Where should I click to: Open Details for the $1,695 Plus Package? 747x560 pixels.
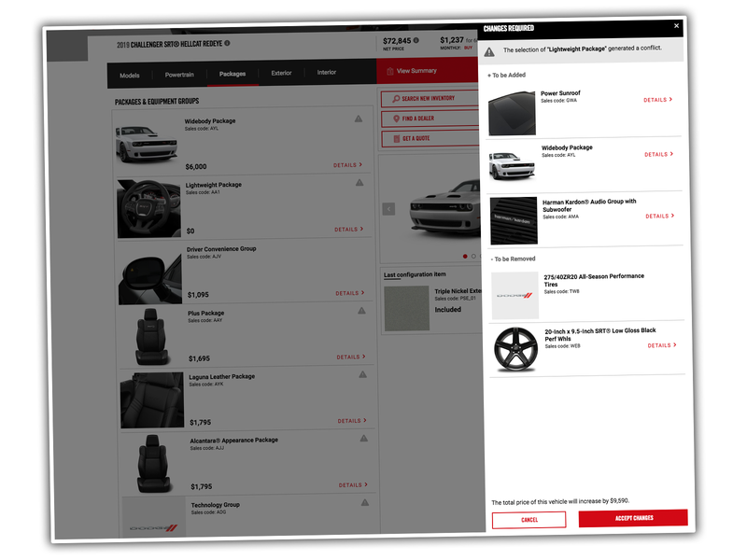click(x=351, y=357)
